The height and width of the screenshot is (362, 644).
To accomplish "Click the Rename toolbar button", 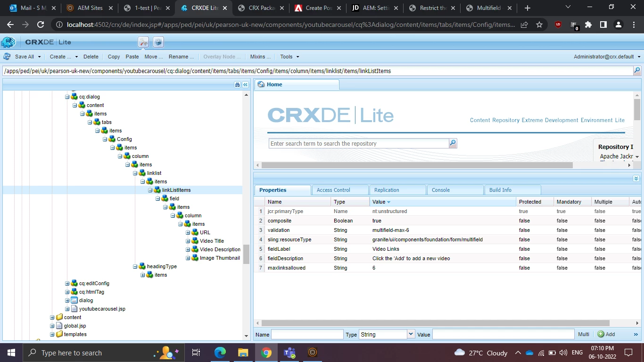I will click(182, 57).
